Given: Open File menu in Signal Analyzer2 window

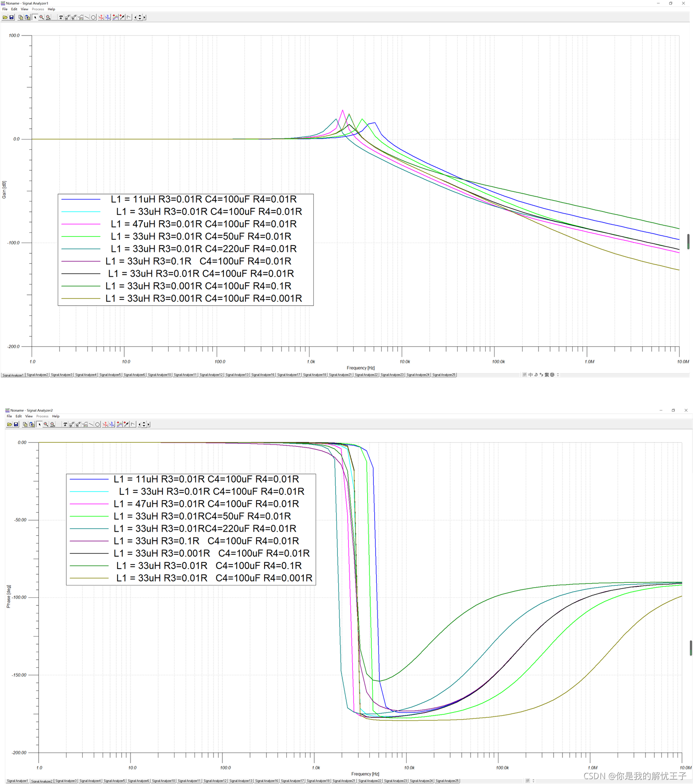Looking at the screenshot, I should pyautogui.click(x=9, y=416).
